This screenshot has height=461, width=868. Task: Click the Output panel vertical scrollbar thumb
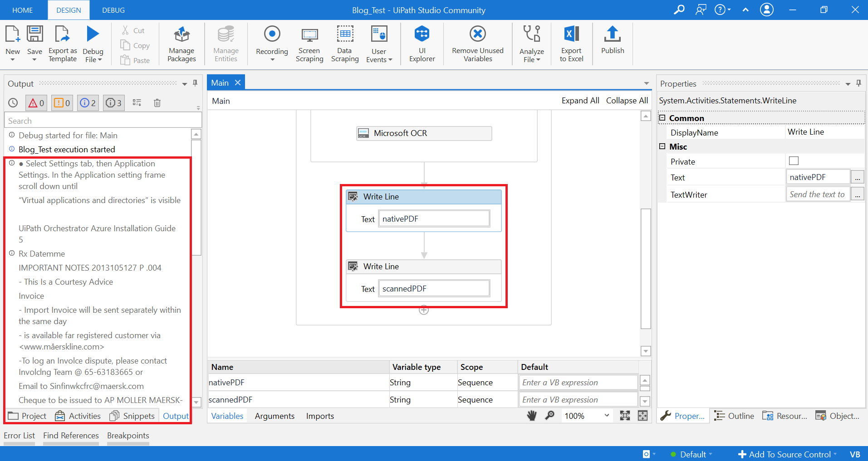[x=196, y=197]
